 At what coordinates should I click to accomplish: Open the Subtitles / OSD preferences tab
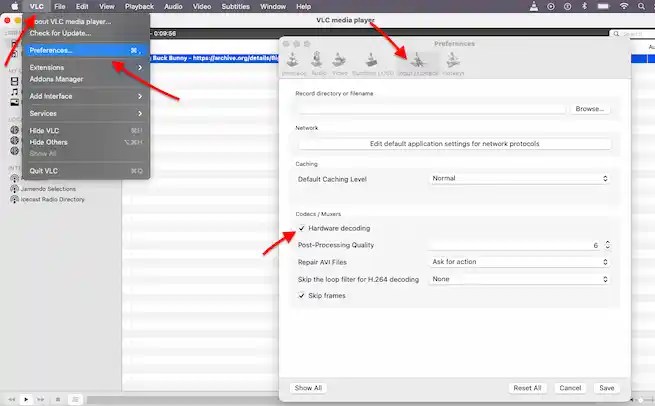click(373, 64)
